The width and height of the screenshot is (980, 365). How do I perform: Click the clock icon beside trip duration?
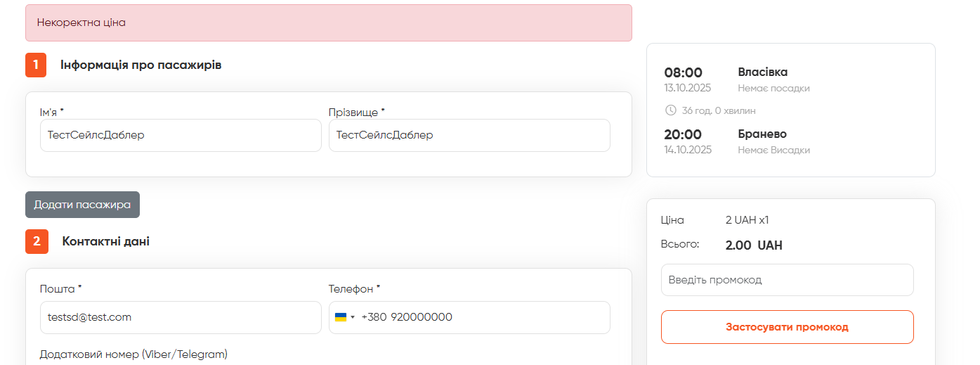[670, 110]
